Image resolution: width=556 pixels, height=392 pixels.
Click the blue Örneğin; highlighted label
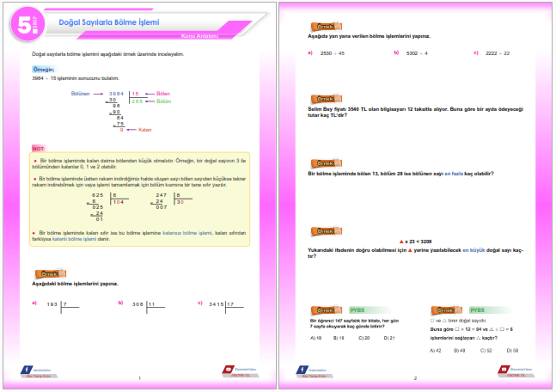[x=44, y=70]
